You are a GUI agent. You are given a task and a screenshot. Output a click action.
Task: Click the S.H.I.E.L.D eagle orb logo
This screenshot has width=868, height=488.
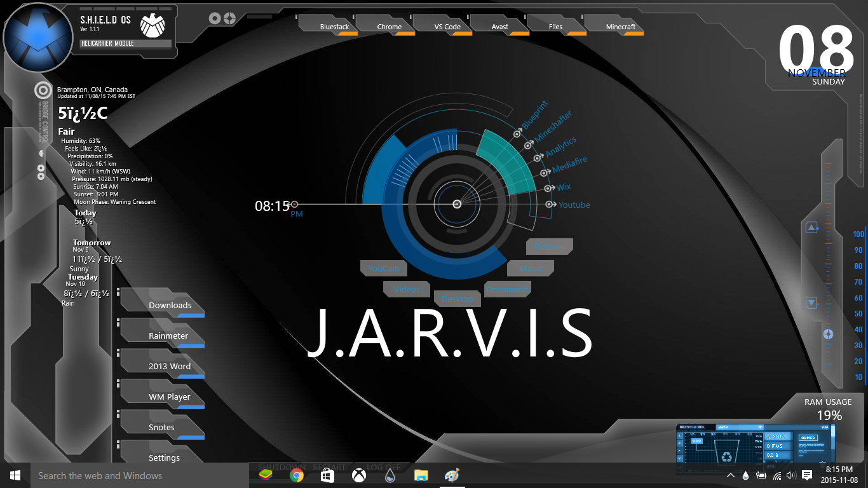[x=37, y=39]
